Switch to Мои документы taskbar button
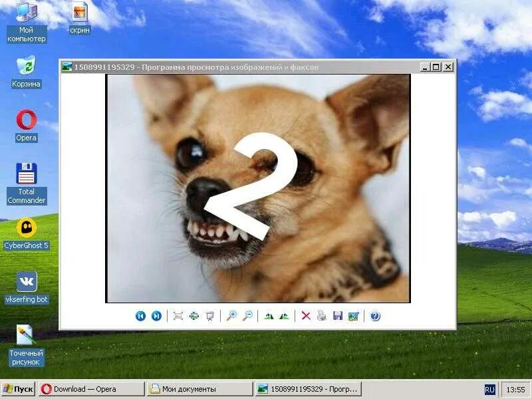Image resolution: width=532 pixels, height=399 pixels. tap(200, 389)
